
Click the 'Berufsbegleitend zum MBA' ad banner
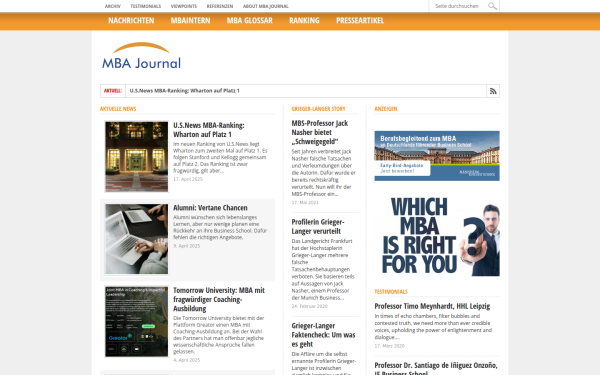pyautogui.click(x=437, y=156)
